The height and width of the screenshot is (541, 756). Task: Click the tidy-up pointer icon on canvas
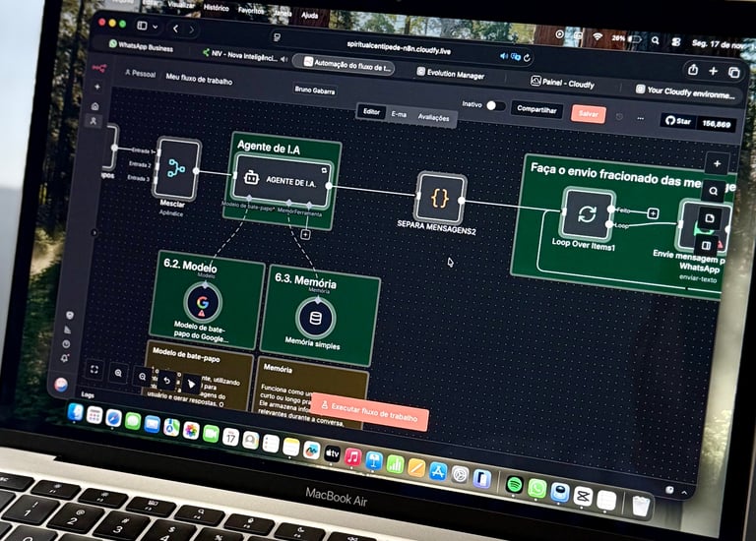pos(191,385)
